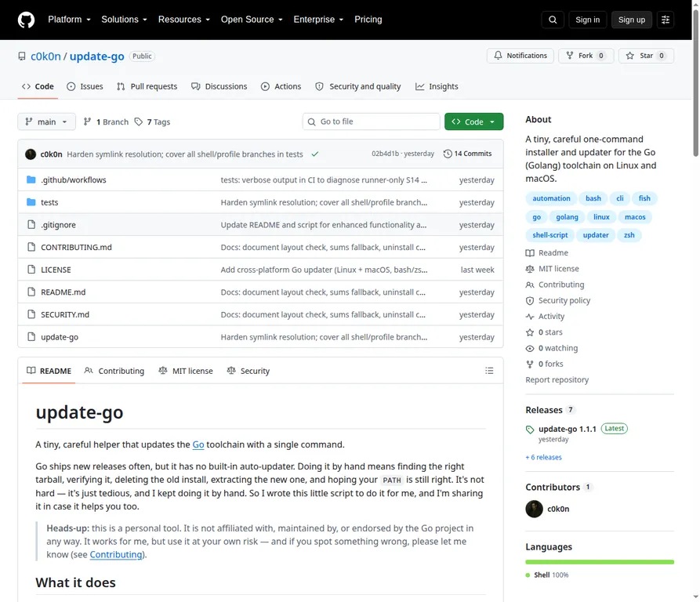
Task: Open the c0k0n owner link
Action: point(45,56)
